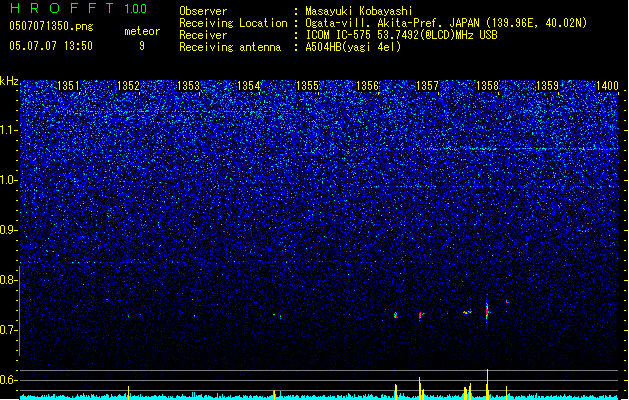Viewport: 629px width, 400px height.
Task: Click the 1.0 kHz axis label
Action: click(8, 180)
